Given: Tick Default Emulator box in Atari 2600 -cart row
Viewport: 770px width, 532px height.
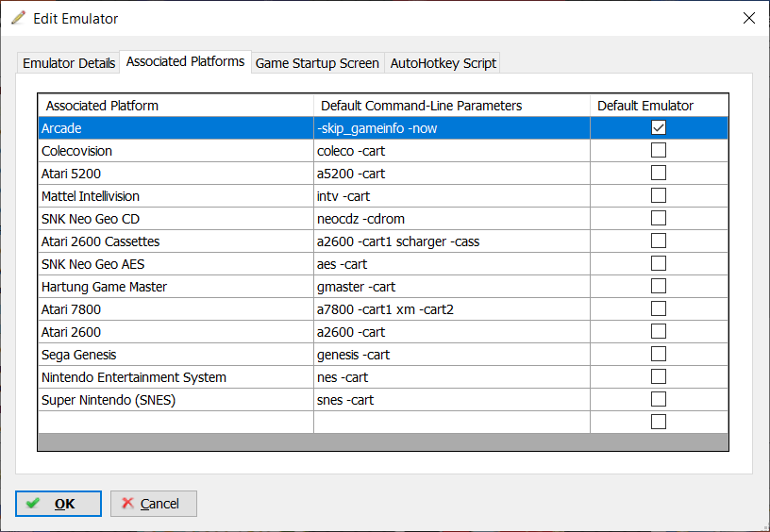Looking at the screenshot, I should 659,331.
